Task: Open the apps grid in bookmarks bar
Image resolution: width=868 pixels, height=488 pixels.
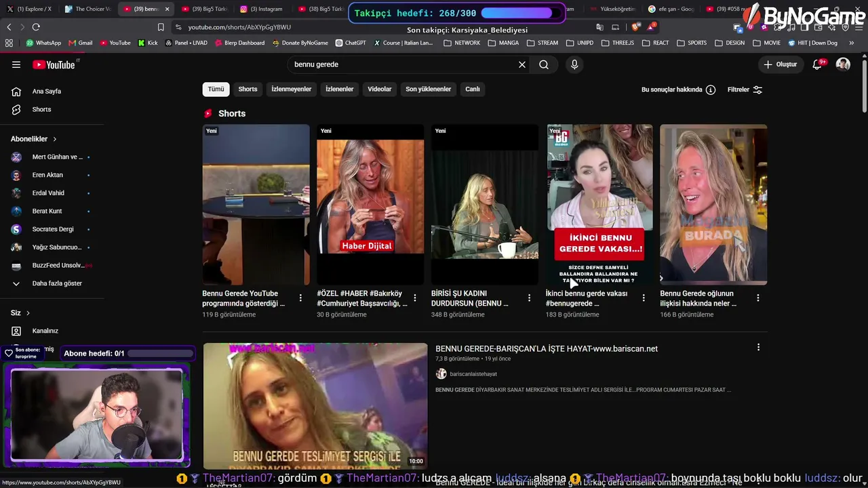Action: click(x=9, y=43)
